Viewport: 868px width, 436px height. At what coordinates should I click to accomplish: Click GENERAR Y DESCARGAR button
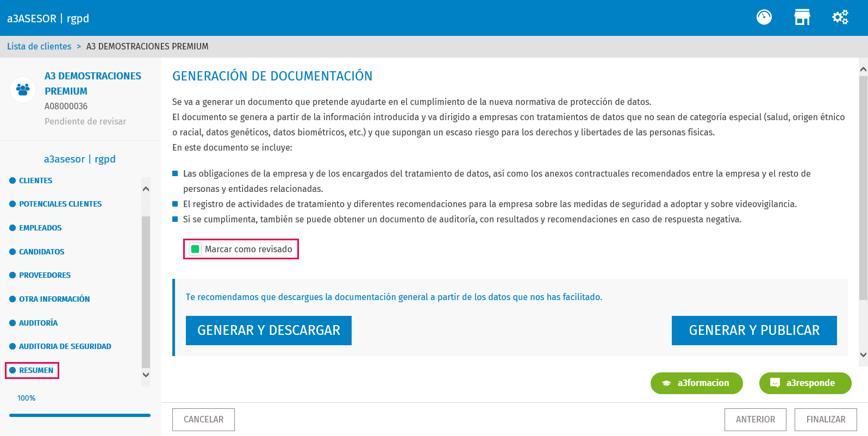coord(268,331)
